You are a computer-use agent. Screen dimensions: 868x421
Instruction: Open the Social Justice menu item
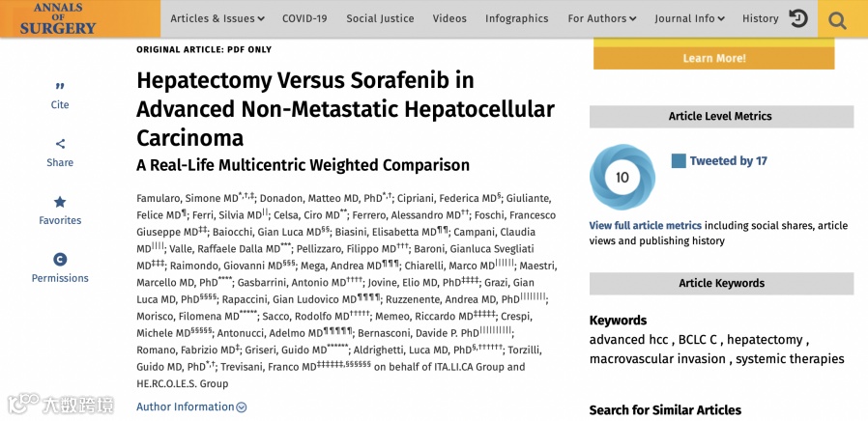coord(380,18)
